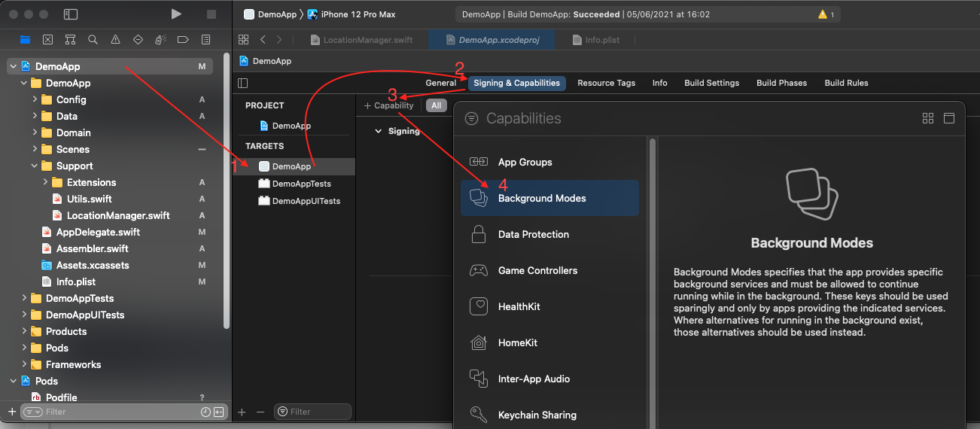Expand the Config folder

pos(35,99)
